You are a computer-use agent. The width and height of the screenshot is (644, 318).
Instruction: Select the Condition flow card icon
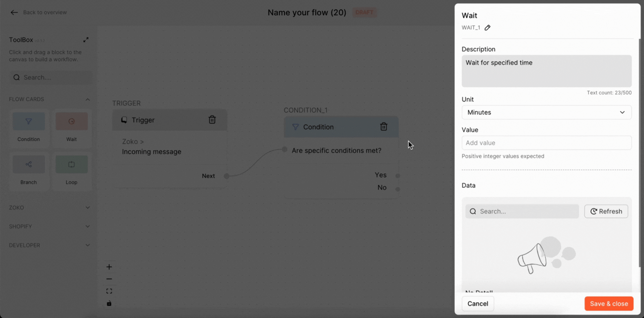29,121
